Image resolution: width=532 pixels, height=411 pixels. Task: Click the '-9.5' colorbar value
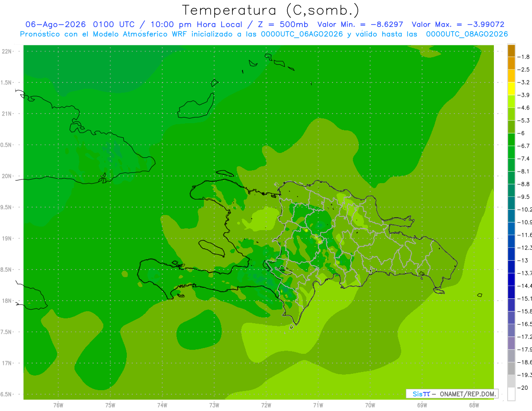[524, 197]
